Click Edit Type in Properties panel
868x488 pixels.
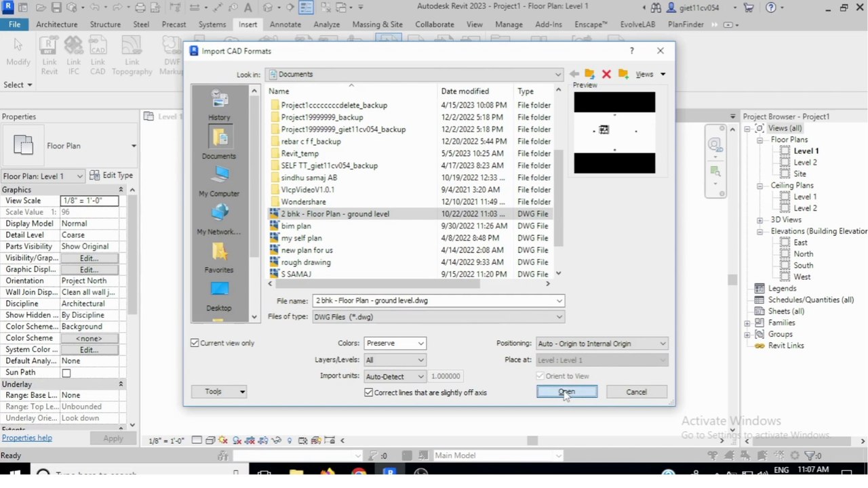[111, 176]
